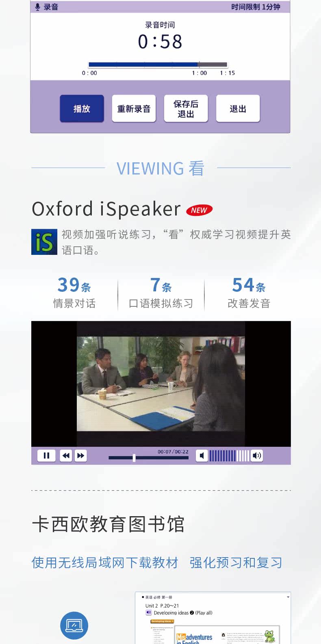This screenshot has height=644, width=321.
Task: Click the 重新录音 re-record button
Action: (134, 108)
